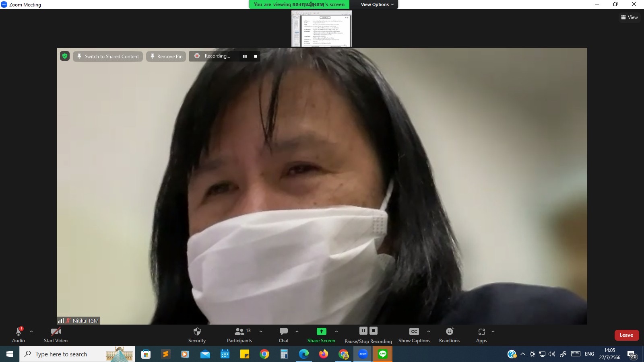Turn on camera with Start Video

click(x=56, y=335)
